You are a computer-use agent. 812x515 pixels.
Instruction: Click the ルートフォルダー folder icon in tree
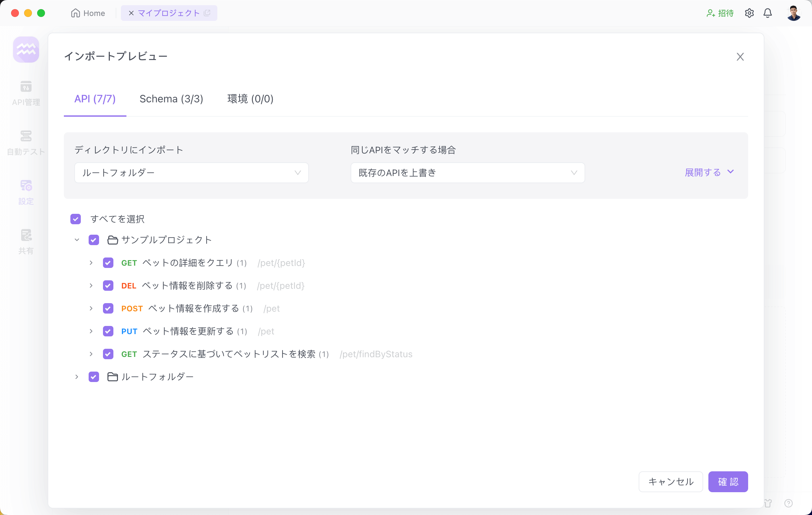pos(113,377)
